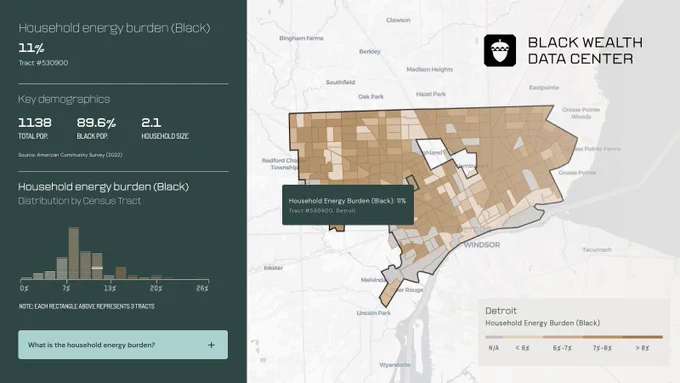
Task: Click the note about rectangles representing 3 tracts
Action: tap(86, 306)
